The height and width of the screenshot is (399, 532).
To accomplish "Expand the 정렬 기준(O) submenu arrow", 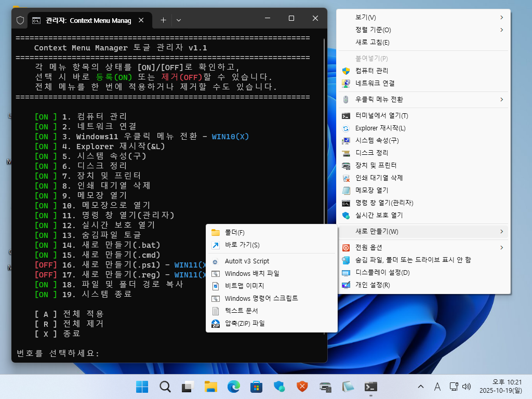I will pos(501,30).
